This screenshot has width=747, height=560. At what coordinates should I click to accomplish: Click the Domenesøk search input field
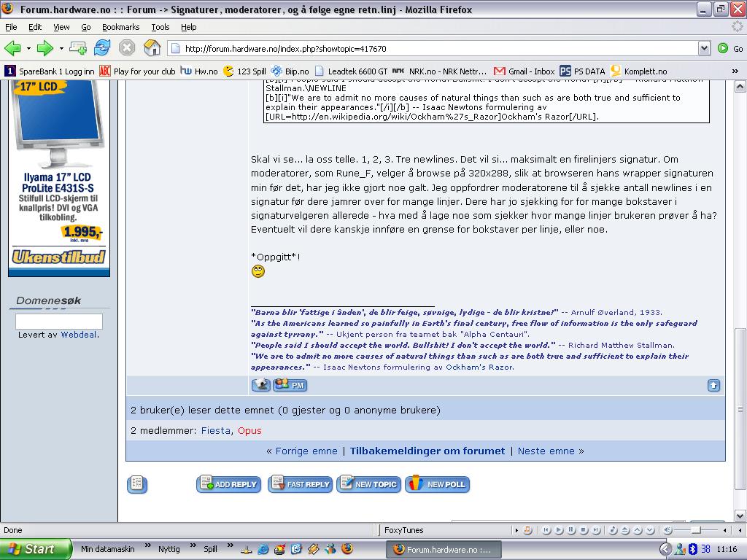59,321
